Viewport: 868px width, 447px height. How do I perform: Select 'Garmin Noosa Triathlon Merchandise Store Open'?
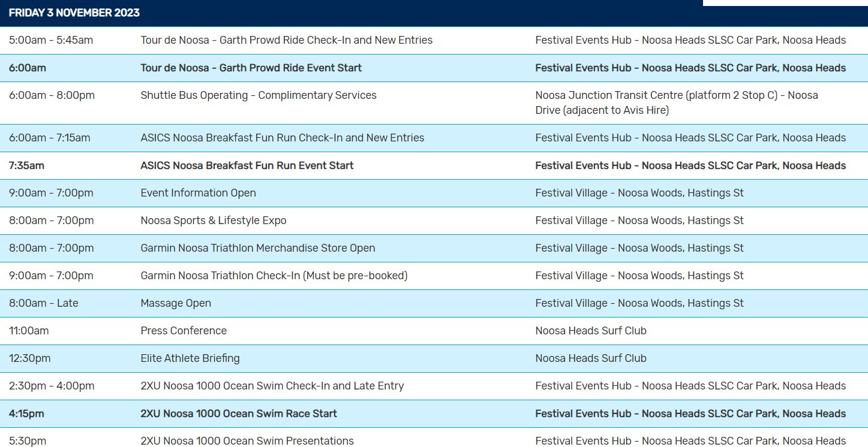(258, 248)
